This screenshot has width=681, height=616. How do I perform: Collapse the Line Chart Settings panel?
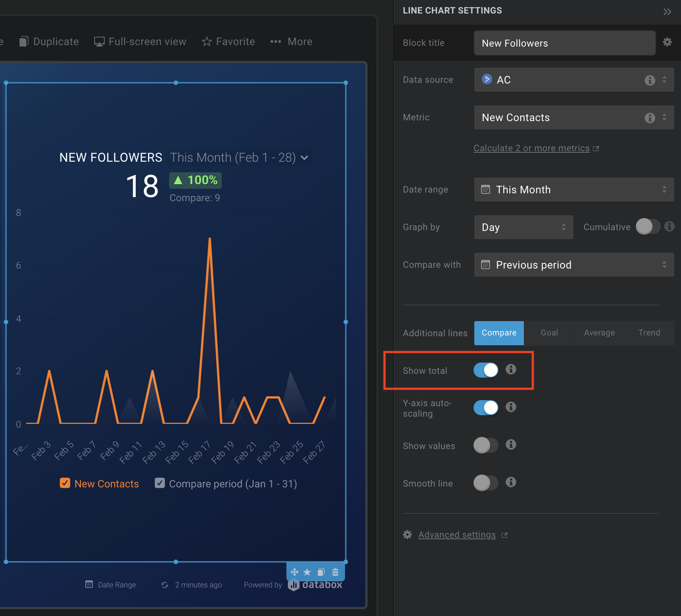pyautogui.click(x=667, y=12)
